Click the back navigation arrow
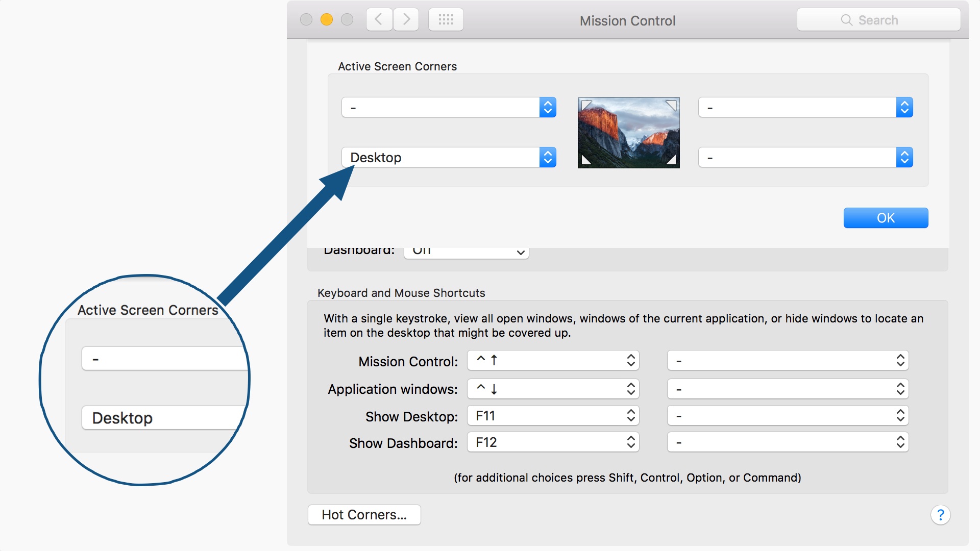The image size is (980, 551). (379, 19)
